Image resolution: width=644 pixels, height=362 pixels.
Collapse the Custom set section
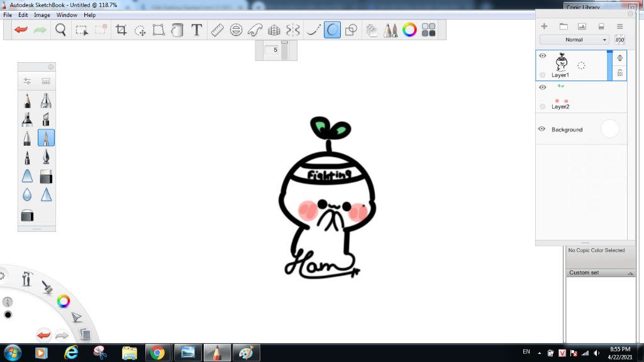(630, 273)
